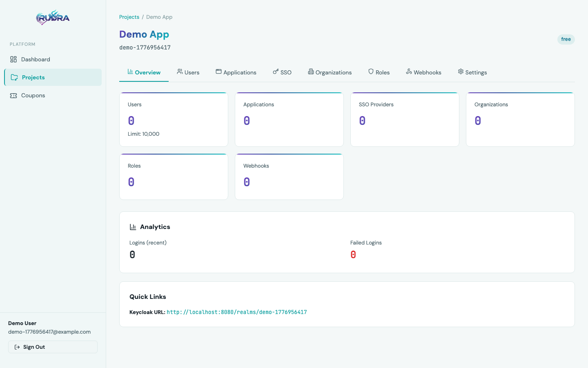Click the Analytics chart icon

[133, 227]
